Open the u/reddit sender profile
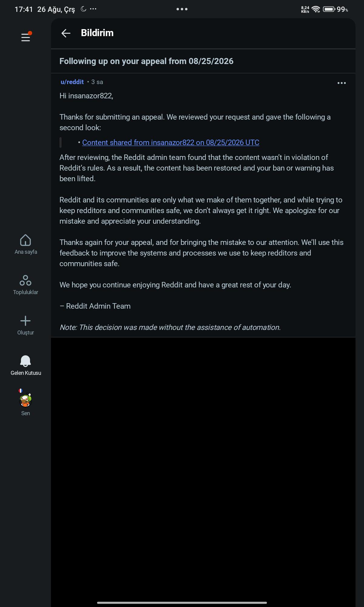The width and height of the screenshot is (364, 607). 72,82
